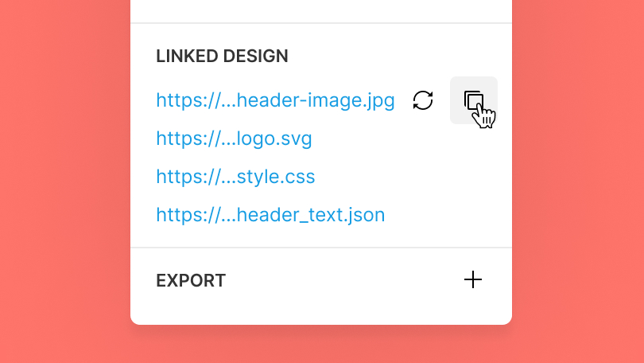Follow the SVG logo asset hyperlink

234,139
